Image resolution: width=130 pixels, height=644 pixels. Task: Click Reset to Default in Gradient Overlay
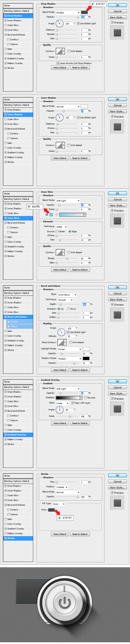tap(80, 423)
